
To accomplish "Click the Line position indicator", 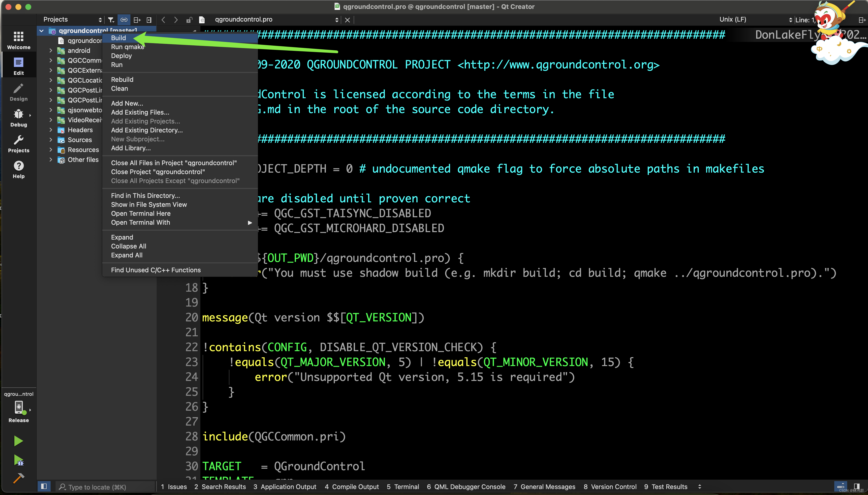I will (x=805, y=20).
